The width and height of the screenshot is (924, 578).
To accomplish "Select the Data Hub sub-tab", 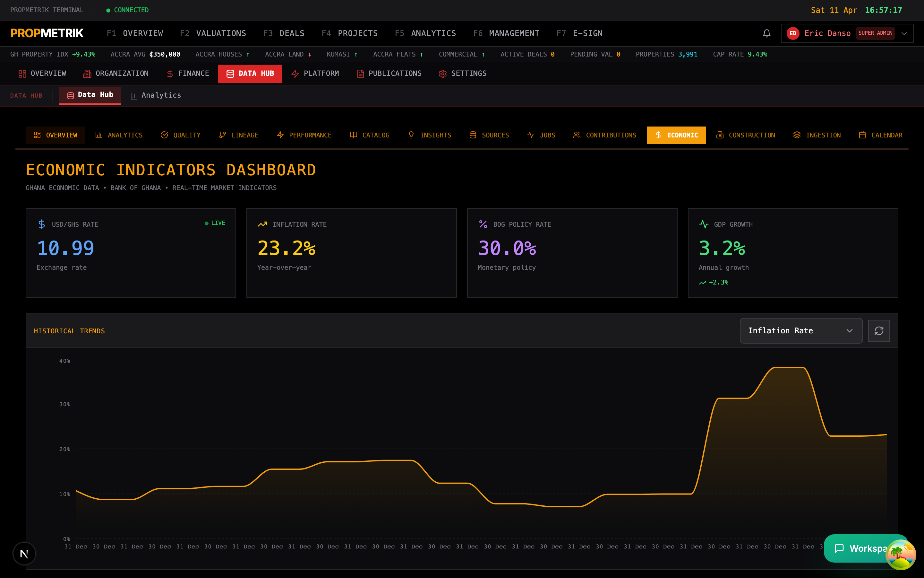I will tap(90, 95).
